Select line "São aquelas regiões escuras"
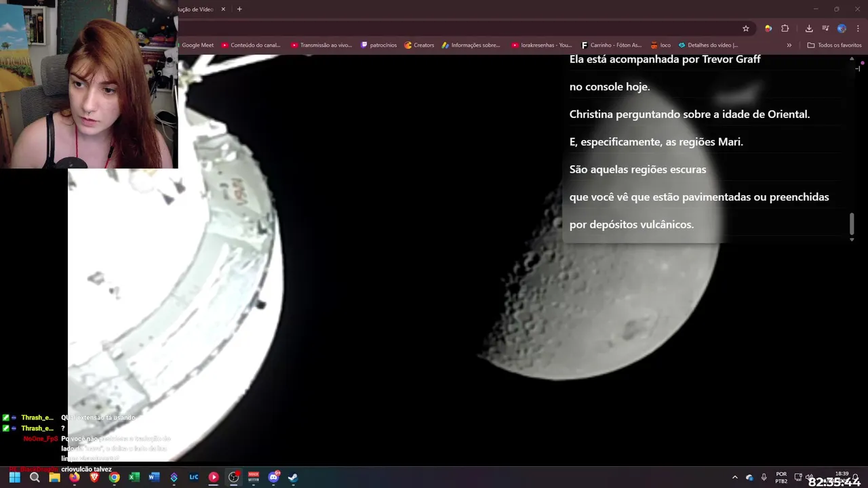The image size is (868, 488). coord(637,169)
